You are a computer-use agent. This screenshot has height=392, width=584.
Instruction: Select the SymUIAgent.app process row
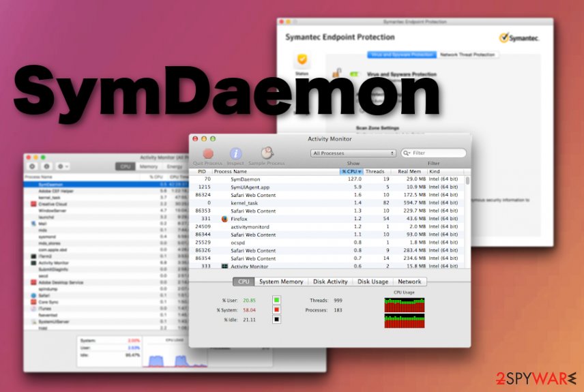327,187
